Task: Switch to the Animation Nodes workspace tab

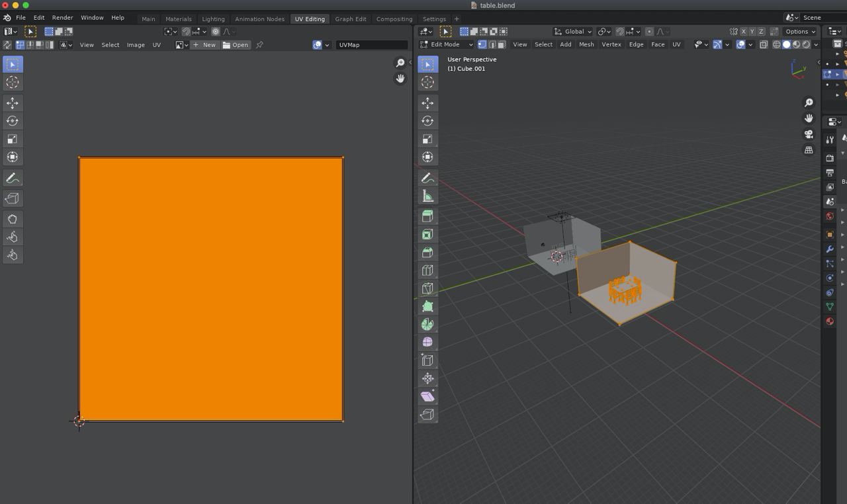Action: (x=259, y=19)
